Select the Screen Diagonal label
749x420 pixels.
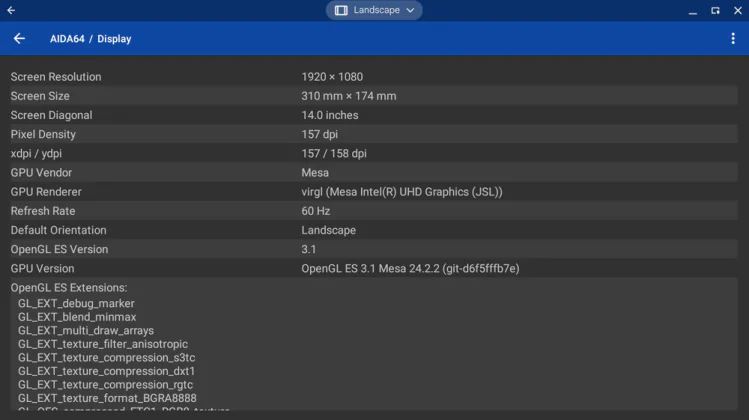point(51,115)
